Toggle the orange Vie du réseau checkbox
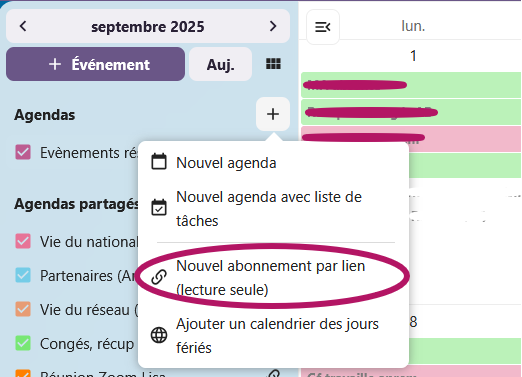The width and height of the screenshot is (522, 377). (23, 309)
